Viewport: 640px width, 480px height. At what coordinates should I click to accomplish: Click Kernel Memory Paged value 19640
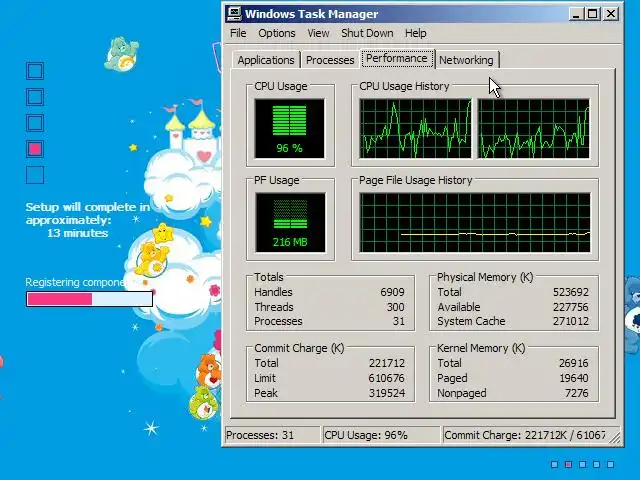click(x=573, y=378)
